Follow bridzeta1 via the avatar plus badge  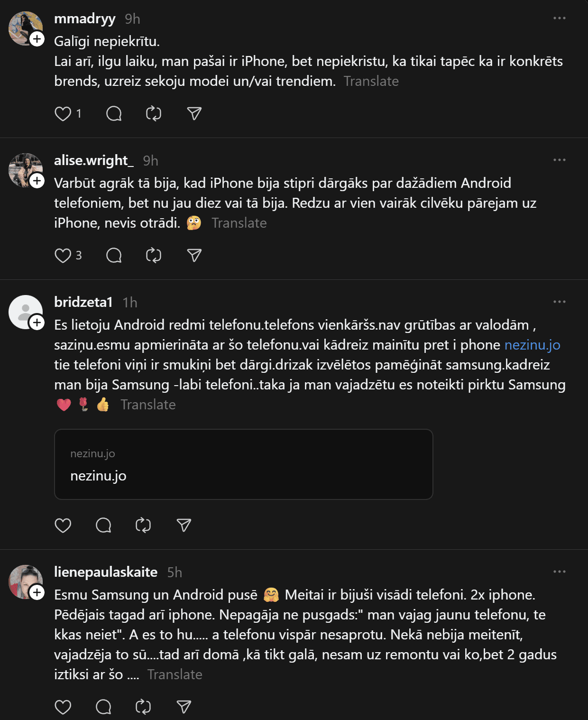click(x=37, y=323)
